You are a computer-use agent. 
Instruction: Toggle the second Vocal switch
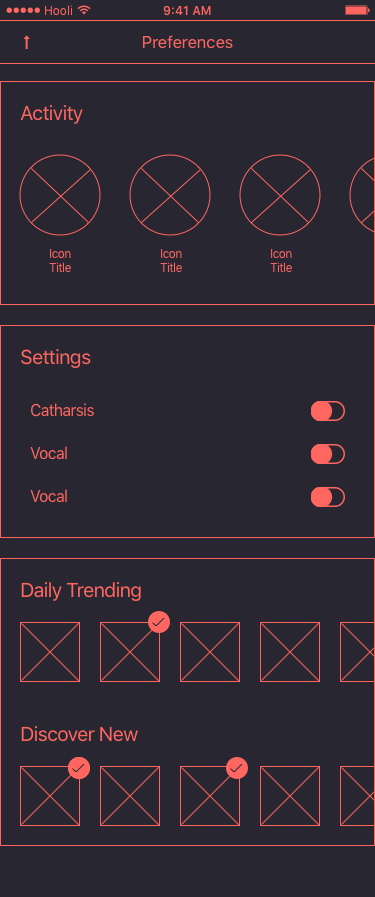pyautogui.click(x=328, y=497)
